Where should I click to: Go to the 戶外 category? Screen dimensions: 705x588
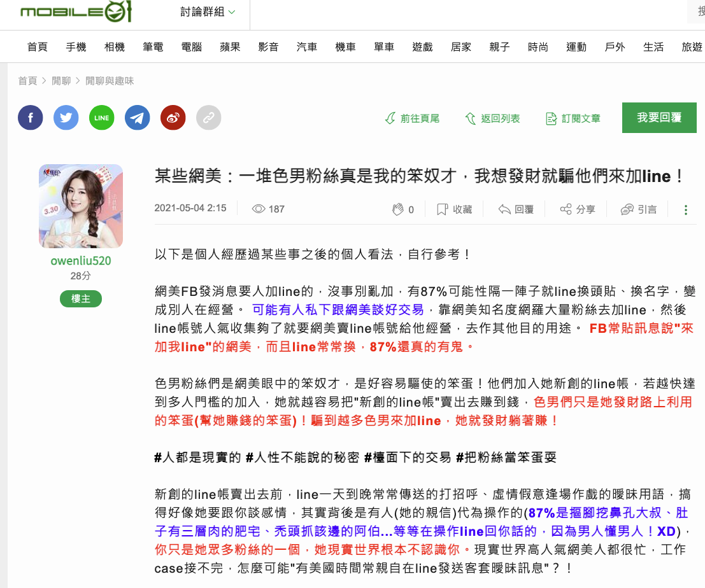click(615, 46)
